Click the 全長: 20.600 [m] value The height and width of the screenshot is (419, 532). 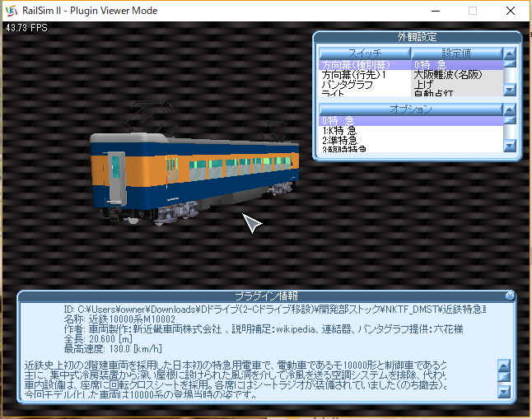[98, 339]
